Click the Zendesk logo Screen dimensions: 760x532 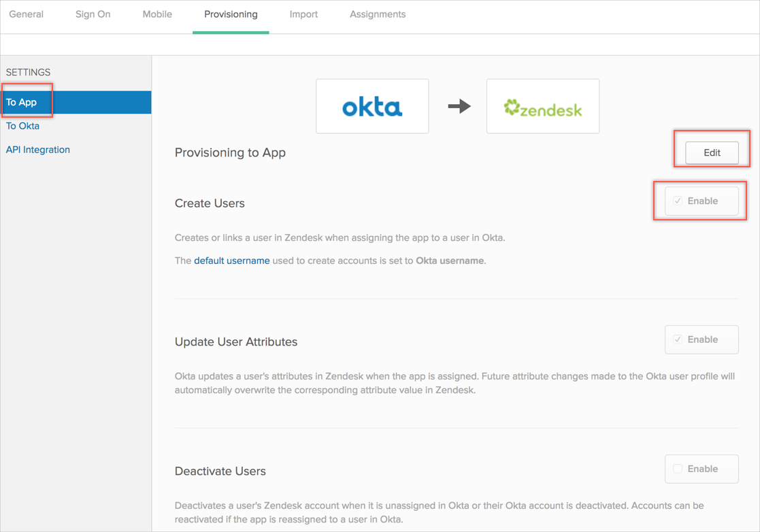543,107
